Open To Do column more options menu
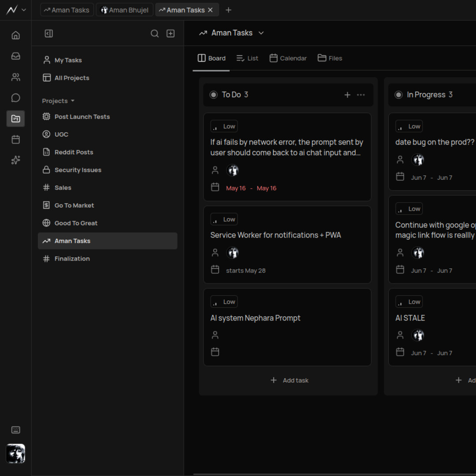This screenshot has width=476, height=476. (361, 95)
